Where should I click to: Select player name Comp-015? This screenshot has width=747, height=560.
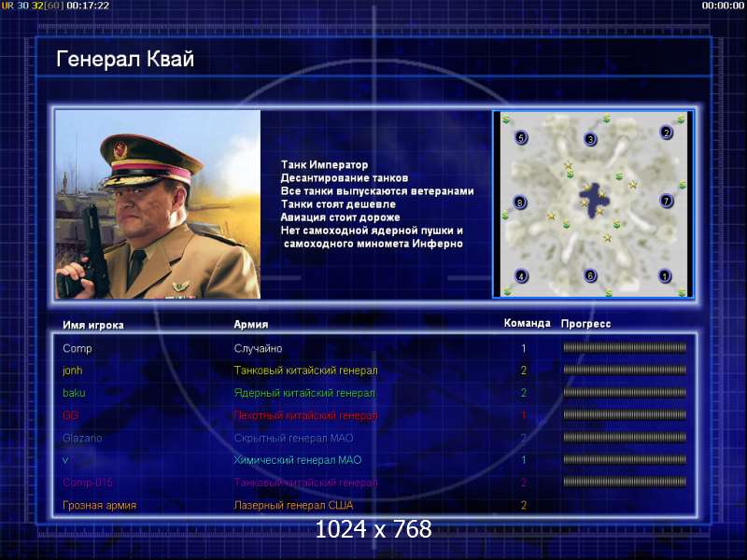[88, 483]
